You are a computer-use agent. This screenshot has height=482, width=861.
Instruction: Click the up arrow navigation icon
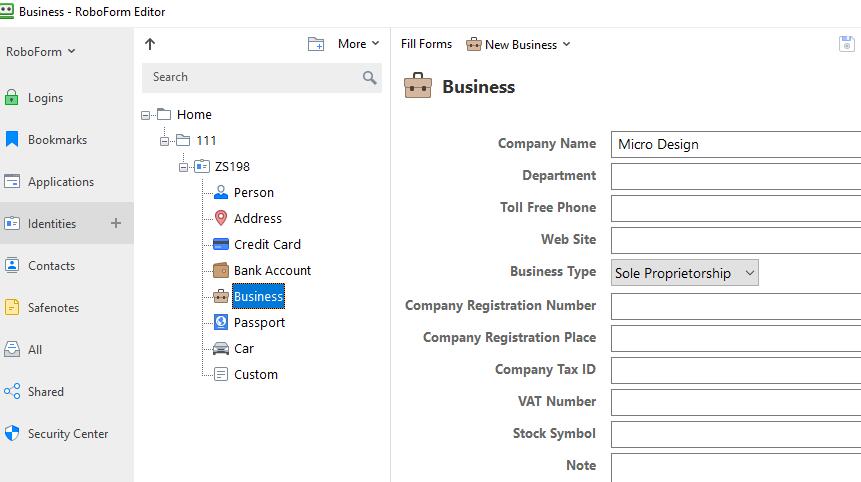coord(150,44)
